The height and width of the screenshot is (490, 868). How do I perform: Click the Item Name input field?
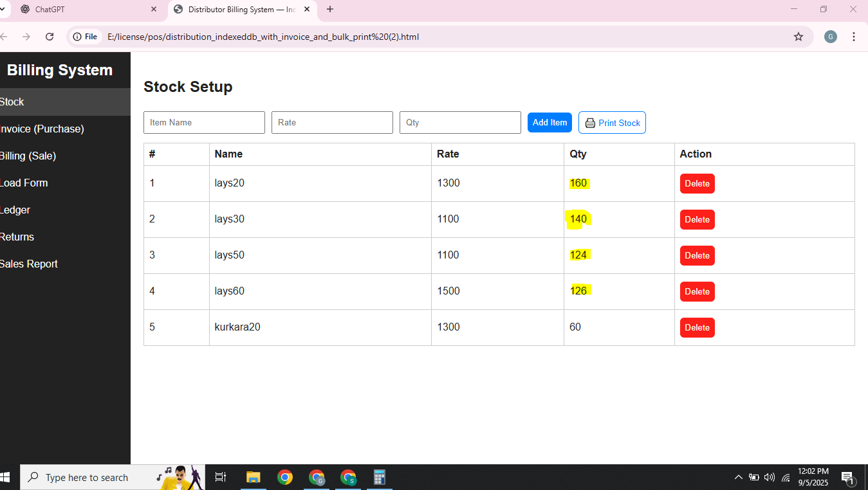coord(204,122)
